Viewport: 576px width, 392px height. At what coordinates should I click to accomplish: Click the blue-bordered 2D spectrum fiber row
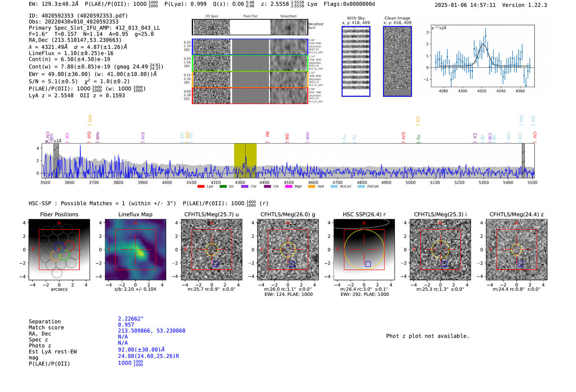point(250,47)
